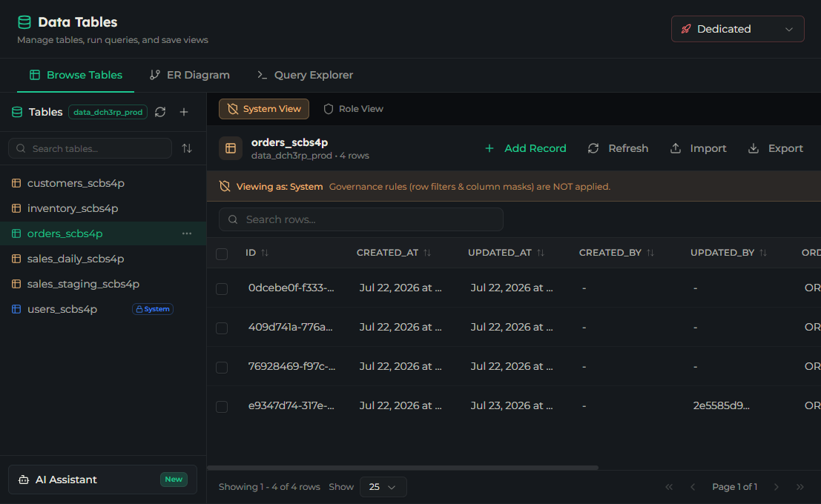Click the data_dch3rp_prod schema badge

pyautogui.click(x=108, y=112)
